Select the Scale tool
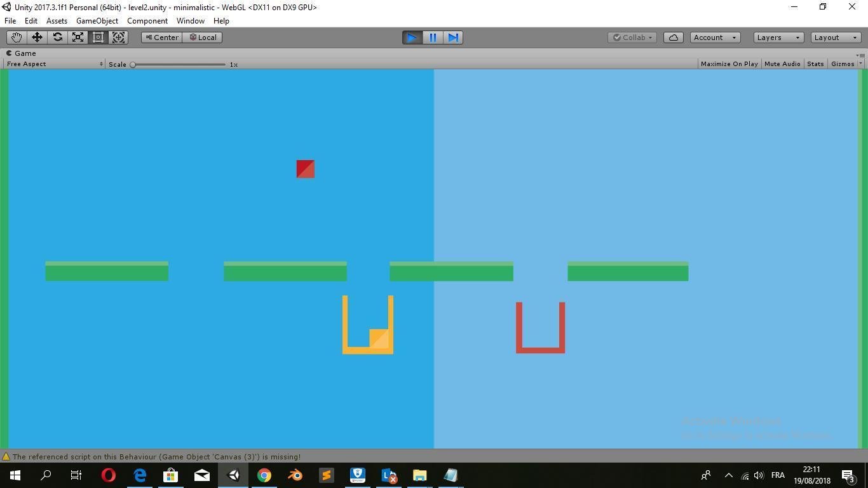868x488 pixels. (78, 37)
